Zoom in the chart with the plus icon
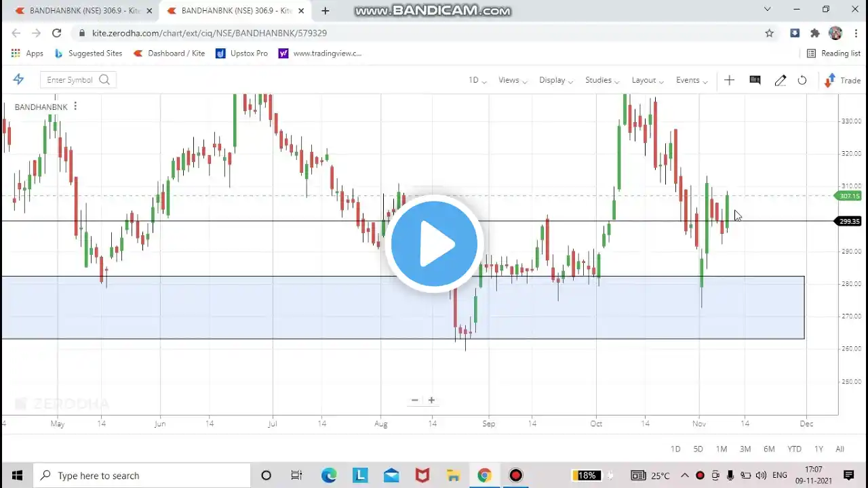Image resolution: width=868 pixels, height=488 pixels. (x=431, y=400)
